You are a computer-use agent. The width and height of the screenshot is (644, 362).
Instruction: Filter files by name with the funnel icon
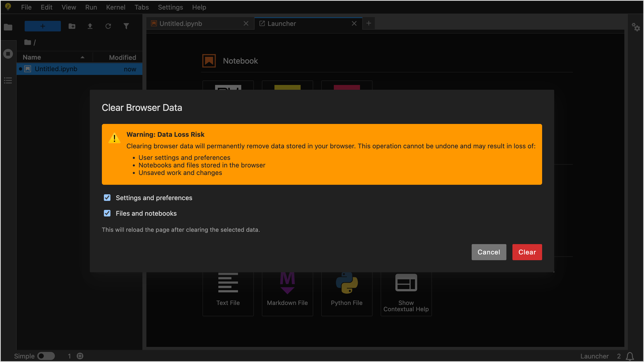tap(126, 26)
